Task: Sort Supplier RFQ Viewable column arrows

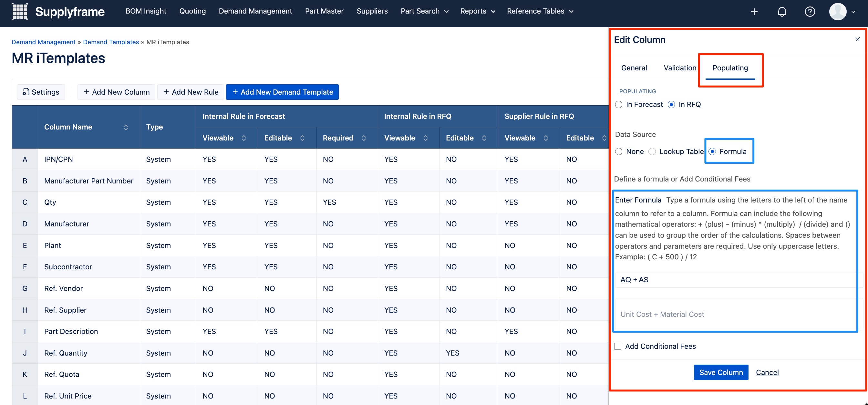Action: coord(546,138)
